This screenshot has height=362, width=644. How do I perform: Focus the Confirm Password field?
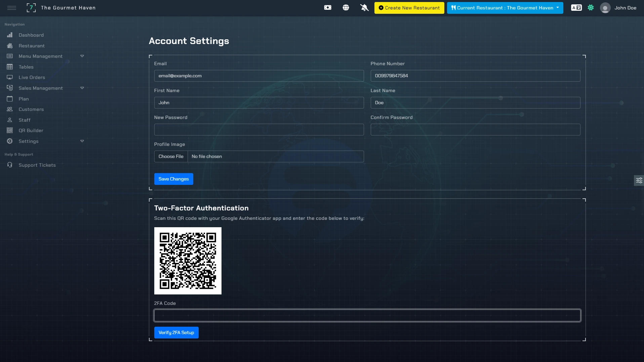[x=475, y=129]
